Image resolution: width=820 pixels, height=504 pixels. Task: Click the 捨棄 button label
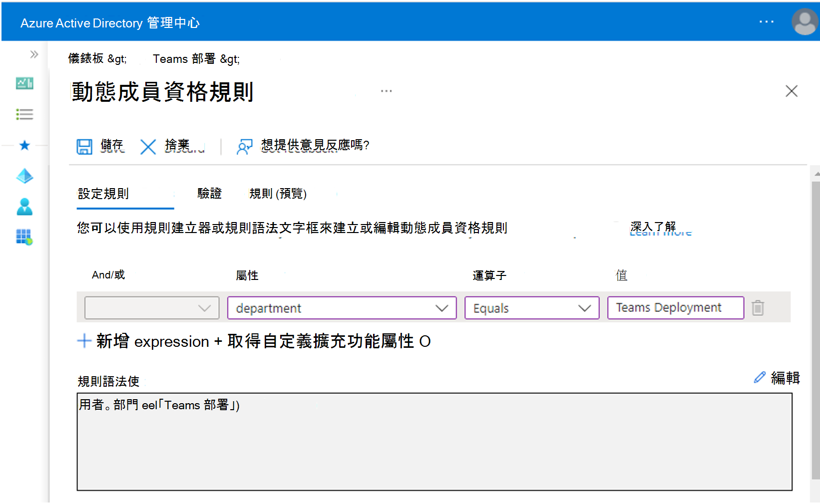click(177, 145)
